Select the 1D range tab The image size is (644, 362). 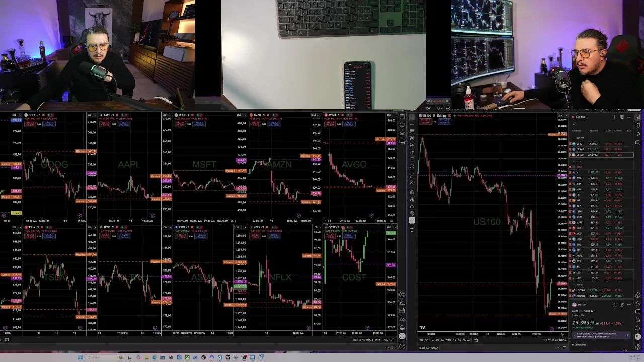coord(421,340)
